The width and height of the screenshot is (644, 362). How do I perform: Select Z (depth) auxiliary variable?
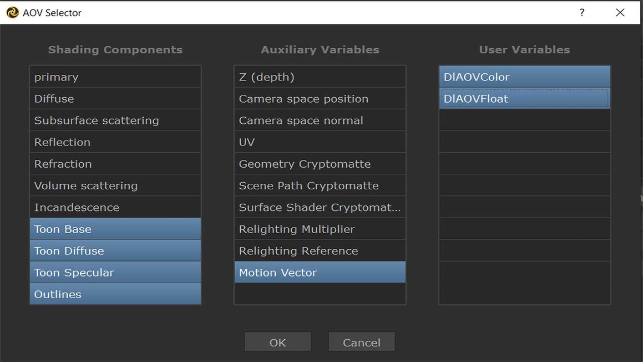pyautogui.click(x=320, y=77)
